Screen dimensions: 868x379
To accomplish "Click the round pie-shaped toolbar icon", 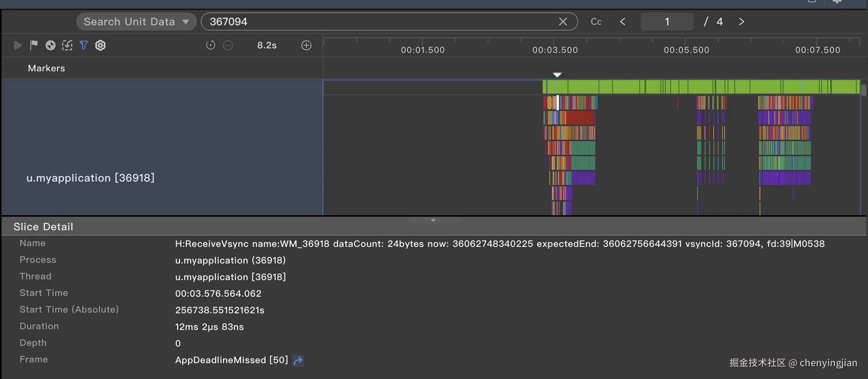I will click(x=50, y=45).
